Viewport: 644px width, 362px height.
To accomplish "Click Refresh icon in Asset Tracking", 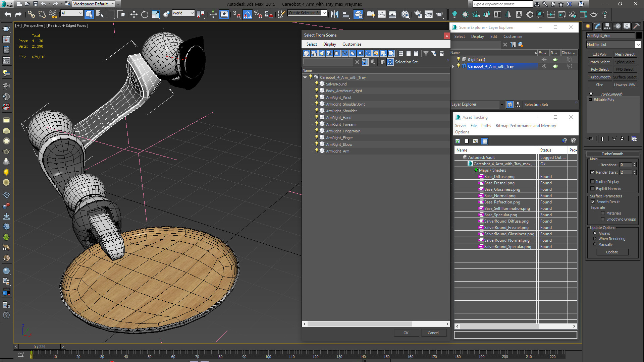I will pyautogui.click(x=458, y=141).
